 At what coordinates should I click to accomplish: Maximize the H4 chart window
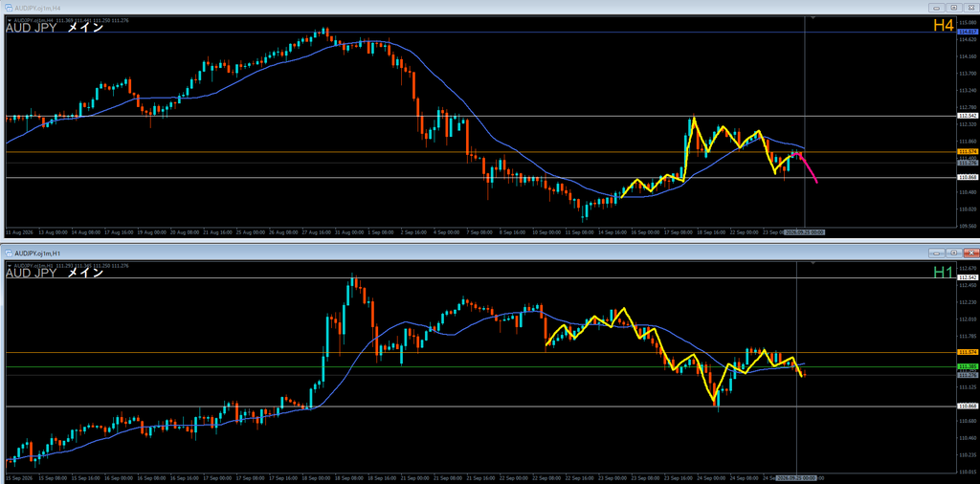[954, 8]
